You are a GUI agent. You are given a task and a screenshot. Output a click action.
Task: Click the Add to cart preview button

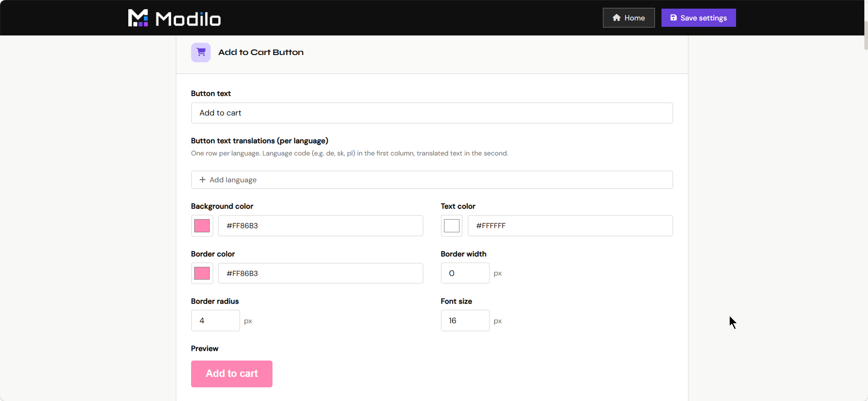pyautogui.click(x=232, y=374)
